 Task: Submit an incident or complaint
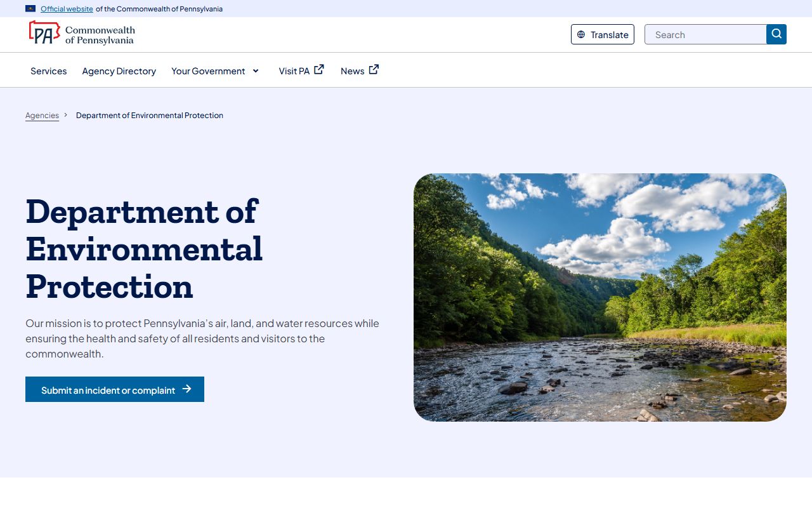115,389
